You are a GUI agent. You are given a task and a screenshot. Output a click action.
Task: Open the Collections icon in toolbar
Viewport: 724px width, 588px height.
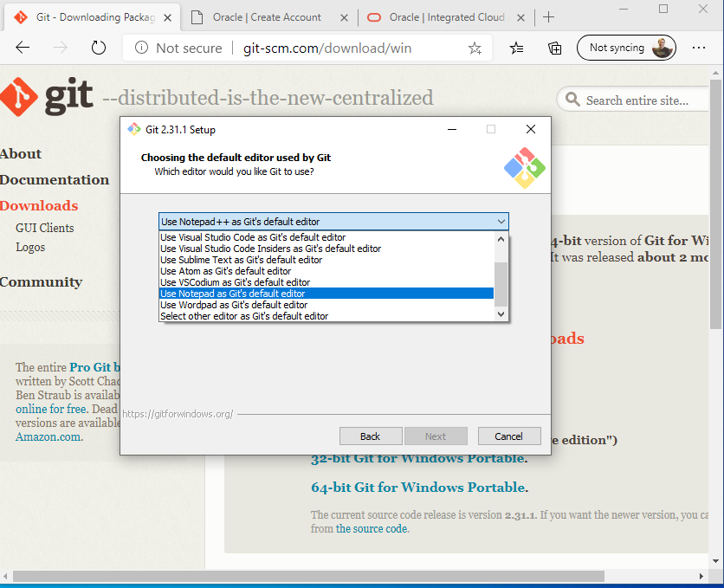555,48
